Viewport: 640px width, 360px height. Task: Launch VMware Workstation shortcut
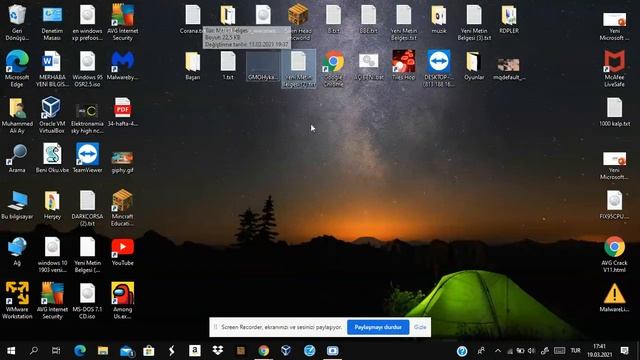(17, 300)
